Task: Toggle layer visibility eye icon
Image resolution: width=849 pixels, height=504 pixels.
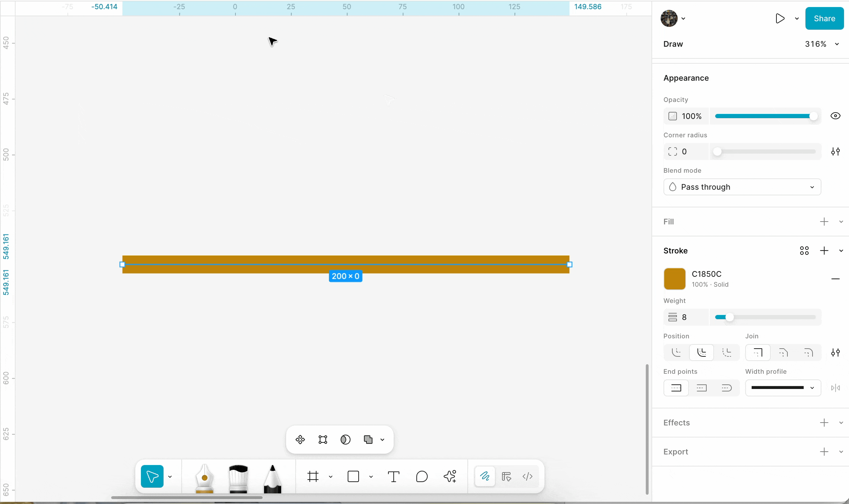Action: [836, 116]
